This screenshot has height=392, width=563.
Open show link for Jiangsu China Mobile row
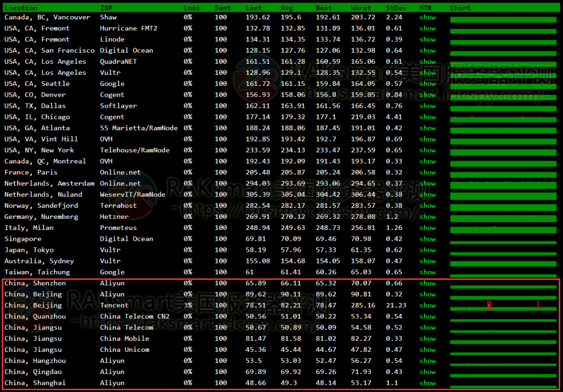[427, 339]
